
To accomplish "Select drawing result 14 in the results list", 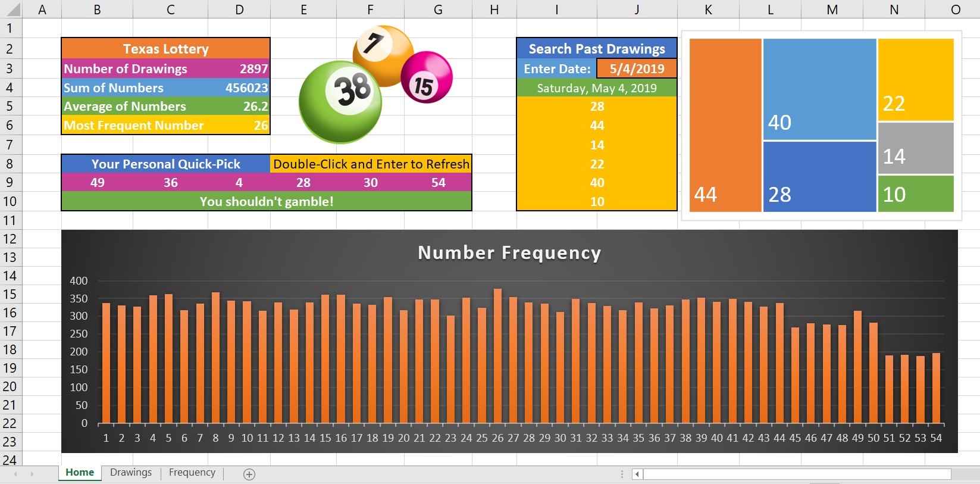I will [597, 145].
